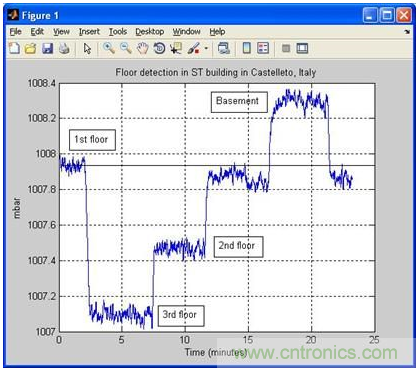This screenshot has width=417, height=368.
Task: Click the Link Plot toolbar button
Action: 223,49
